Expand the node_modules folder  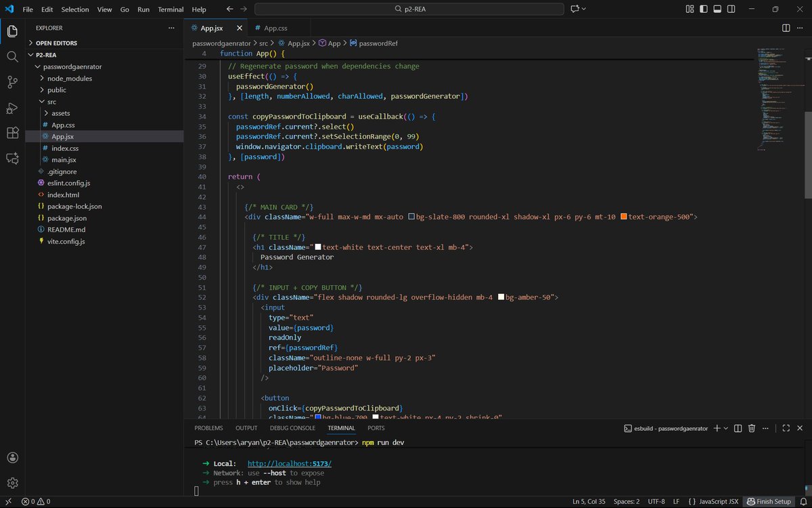105,78
